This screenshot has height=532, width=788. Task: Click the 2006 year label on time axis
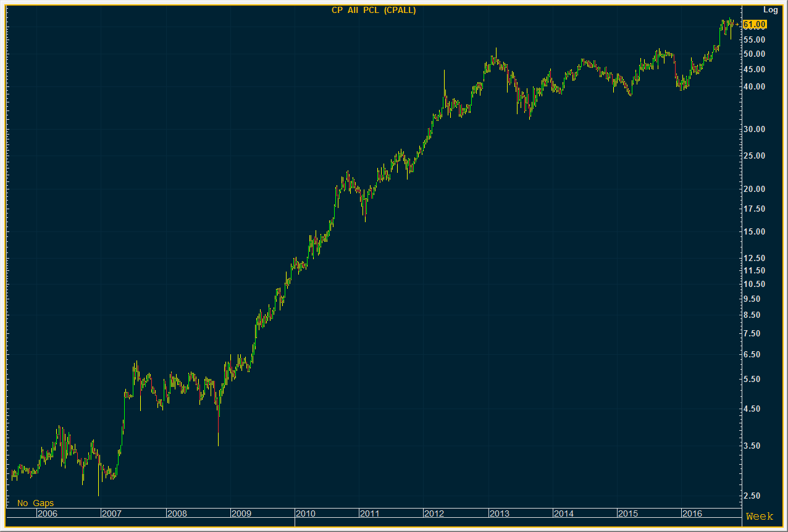[47, 513]
